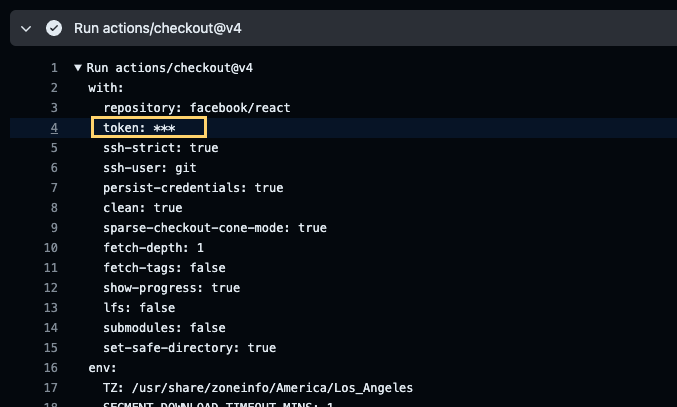Select line number 12 show-progress
The image size is (677, 407).
point(51,288)
